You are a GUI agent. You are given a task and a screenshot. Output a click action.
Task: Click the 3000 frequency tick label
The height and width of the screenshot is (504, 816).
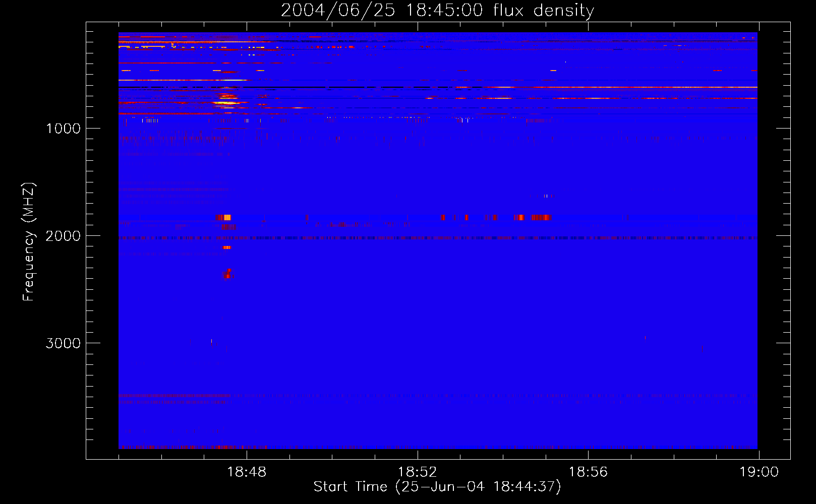(63, 343)
